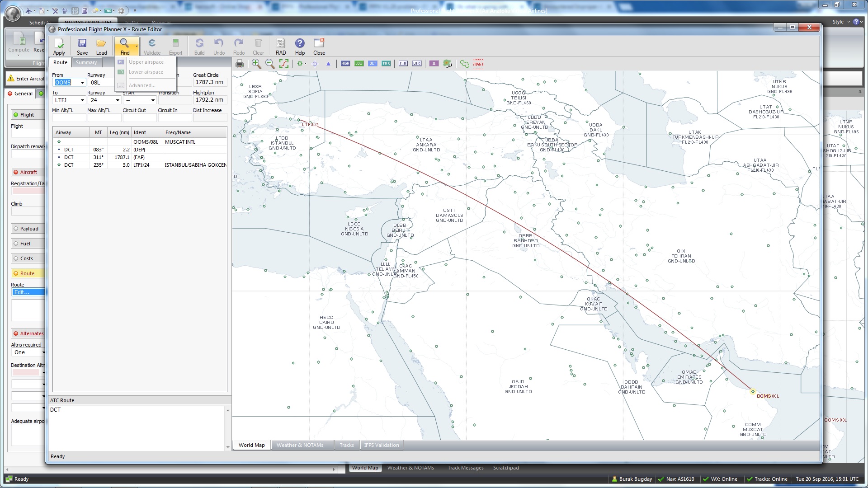Toggle LOW airways display

click(359, 64)
